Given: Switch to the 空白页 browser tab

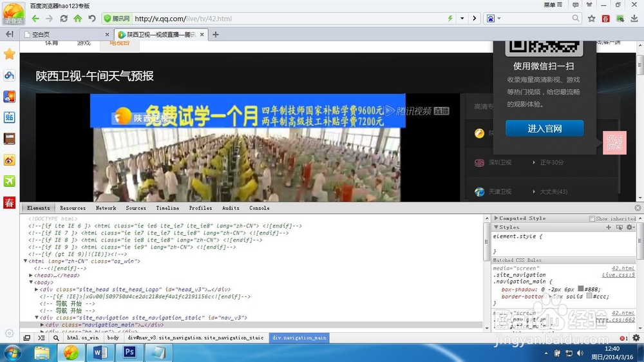Looking at the screenshot, I should [66, 35].
